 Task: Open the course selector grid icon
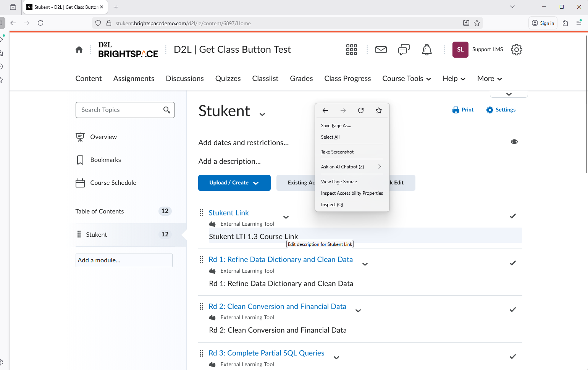tap(351, 50)
